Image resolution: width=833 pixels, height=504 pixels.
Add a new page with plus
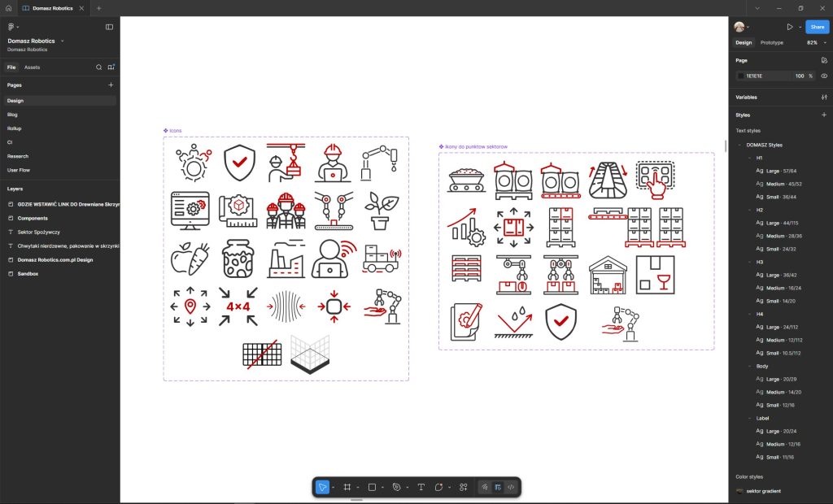click(111, 85)
